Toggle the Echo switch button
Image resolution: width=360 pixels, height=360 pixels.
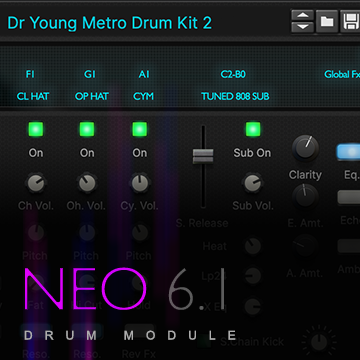pos(349,197)
